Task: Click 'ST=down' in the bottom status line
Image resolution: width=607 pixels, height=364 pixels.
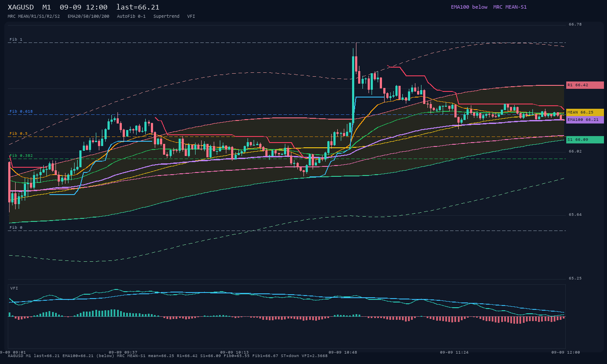Action: [x=290, y=356]
